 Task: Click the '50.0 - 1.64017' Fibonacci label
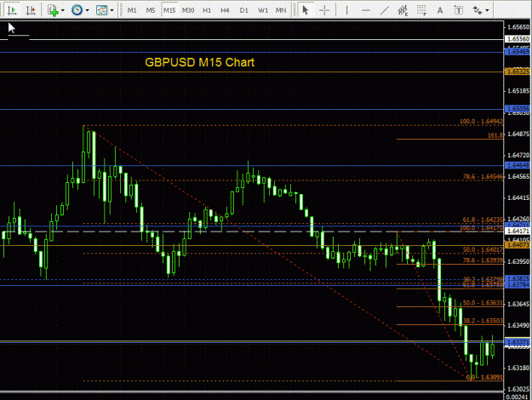483,249
